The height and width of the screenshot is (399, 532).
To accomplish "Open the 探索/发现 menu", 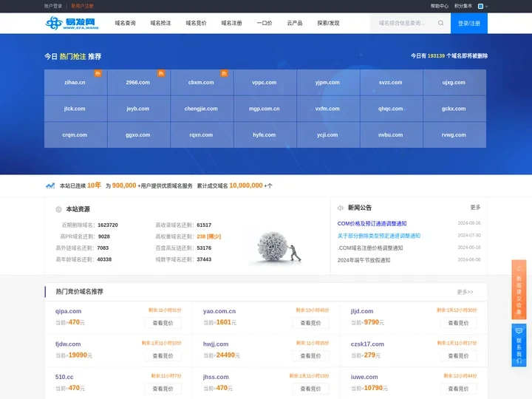I will 328,23.
